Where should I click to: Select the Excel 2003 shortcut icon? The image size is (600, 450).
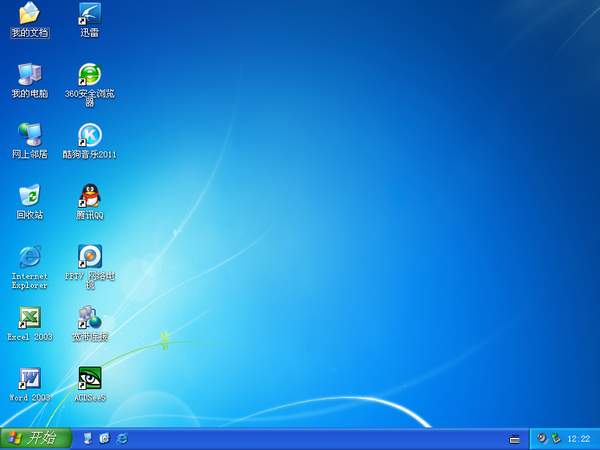[29, 318]
